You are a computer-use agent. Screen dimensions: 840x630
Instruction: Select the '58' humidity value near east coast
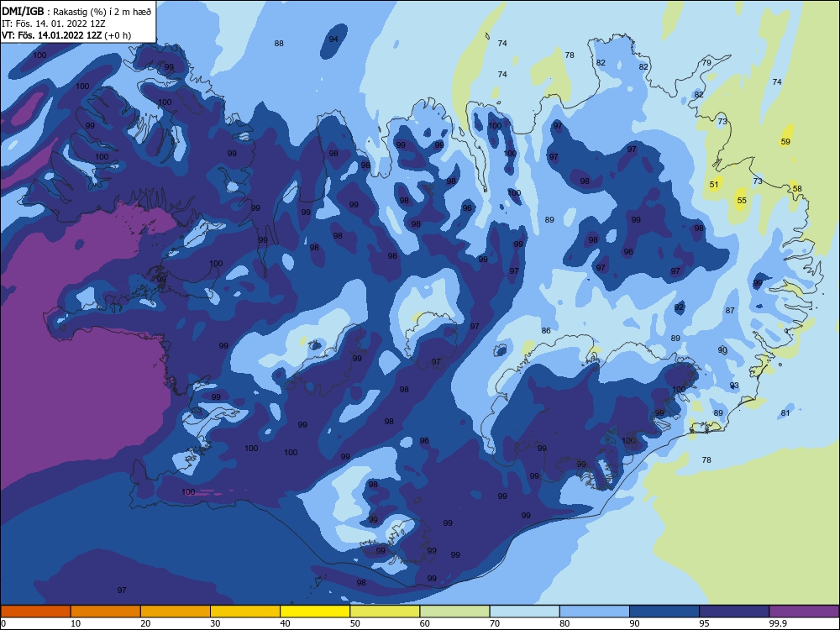tap(797, 189)
